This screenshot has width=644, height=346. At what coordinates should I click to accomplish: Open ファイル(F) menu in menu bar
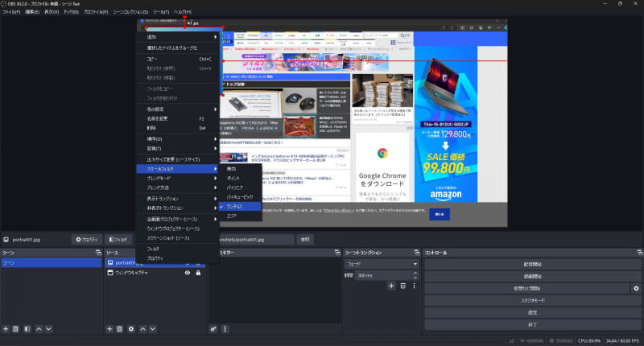tap(11, 12)
